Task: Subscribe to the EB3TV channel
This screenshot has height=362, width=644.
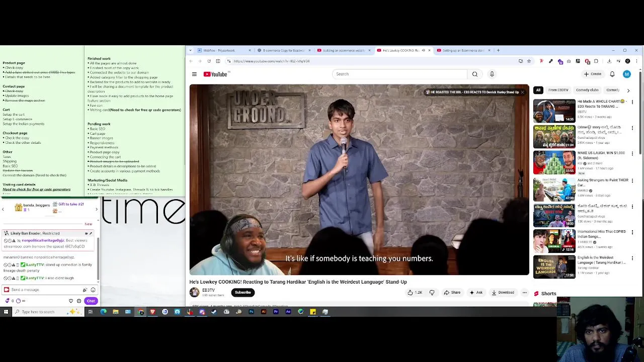Action: [x=243, y=293]
